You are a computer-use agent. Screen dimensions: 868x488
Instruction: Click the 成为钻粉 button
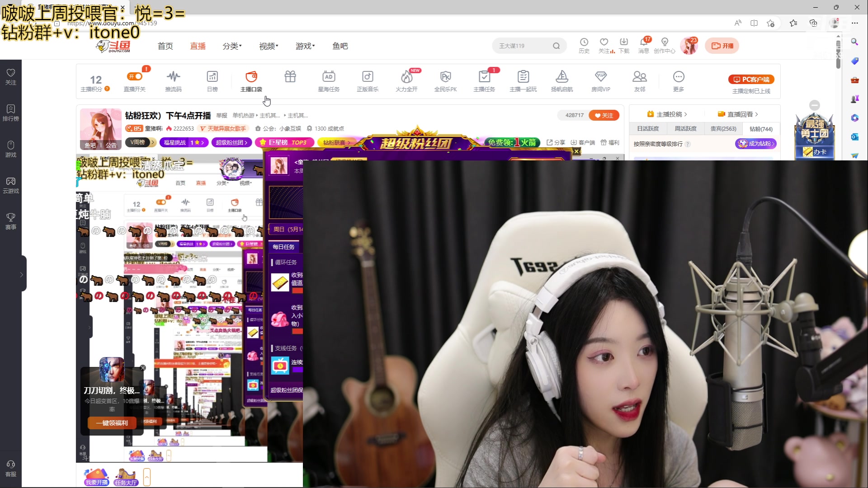pyautogui.click(x=756, y=144)
